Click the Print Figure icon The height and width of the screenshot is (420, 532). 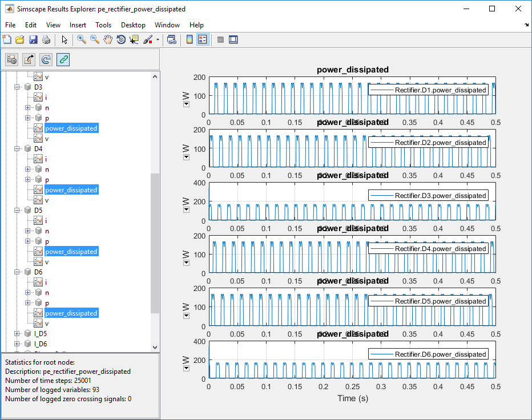(46, 39)
